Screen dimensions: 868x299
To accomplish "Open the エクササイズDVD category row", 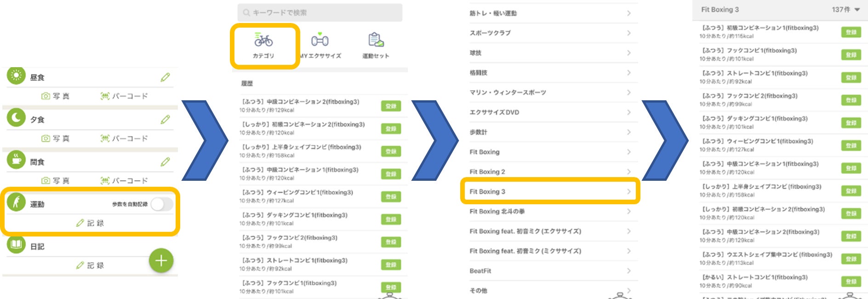I will [x=549, y=112].
